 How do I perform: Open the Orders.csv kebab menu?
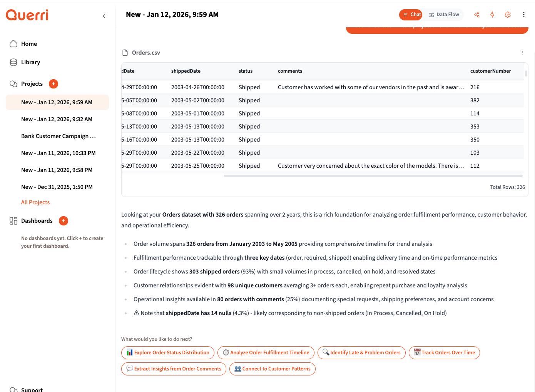(x=522, y=52)
